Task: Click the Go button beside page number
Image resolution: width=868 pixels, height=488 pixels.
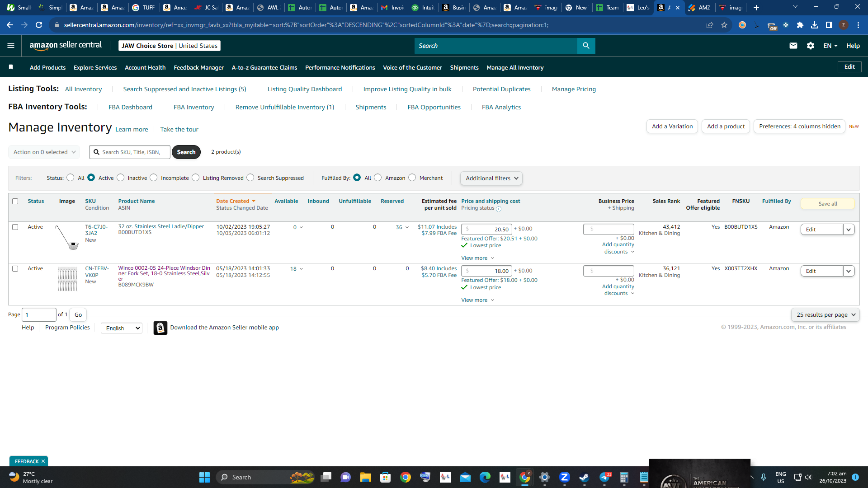Action: 78,315
